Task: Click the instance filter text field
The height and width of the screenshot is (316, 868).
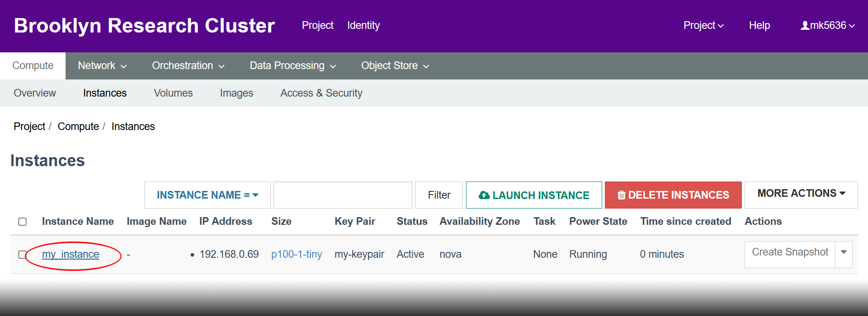Action: pos(343,195)
